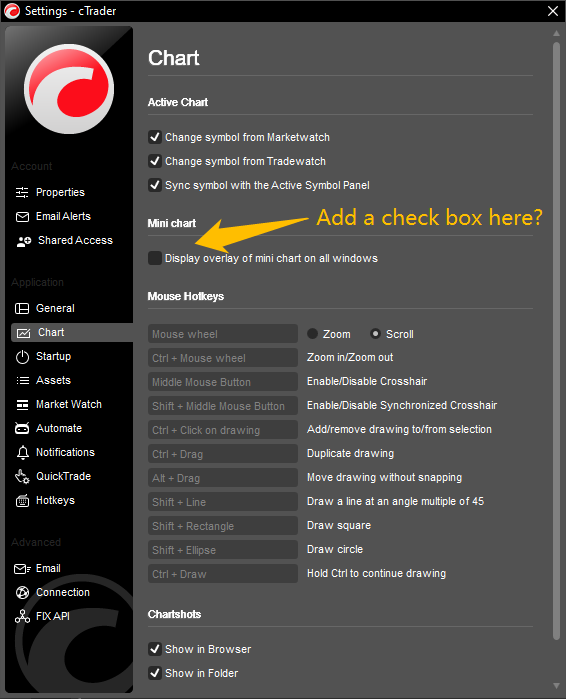Viewport: 566px width, 699px height.
Task: Click the Properties sliders icon
Action: point(22,192)
